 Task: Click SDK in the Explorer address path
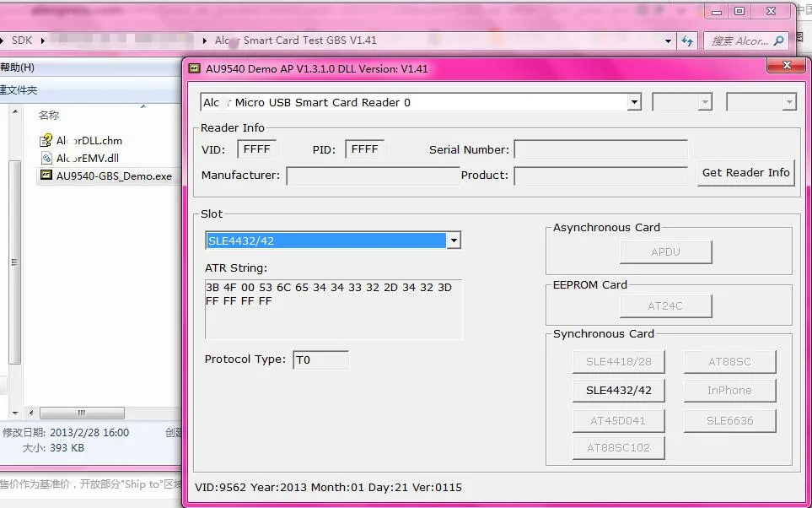point(22,40)
